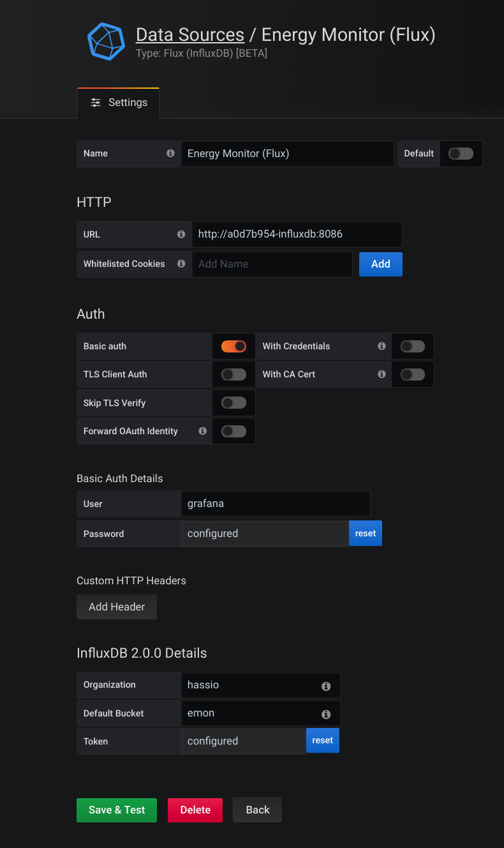Viewport: 504px width, 848px height.
Task: Turn on the Default data source switch
Action: click(x=461, y=153)
